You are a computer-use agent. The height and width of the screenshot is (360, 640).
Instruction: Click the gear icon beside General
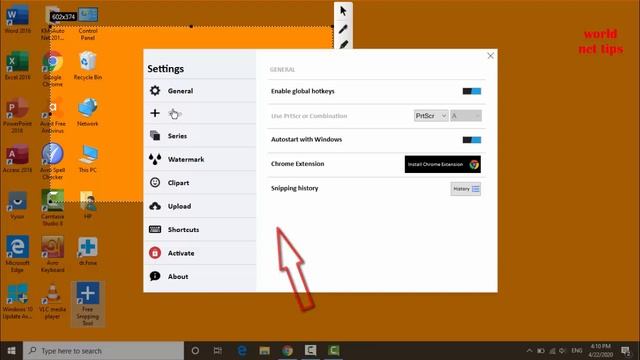pyautogui.click(x=155, y=91)
